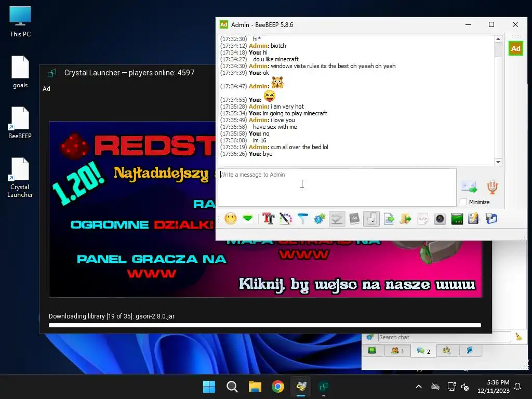Click the Crystal Launcher download progress bar
The width and height of the screenshot is (532, 399).
coord(265,325)
